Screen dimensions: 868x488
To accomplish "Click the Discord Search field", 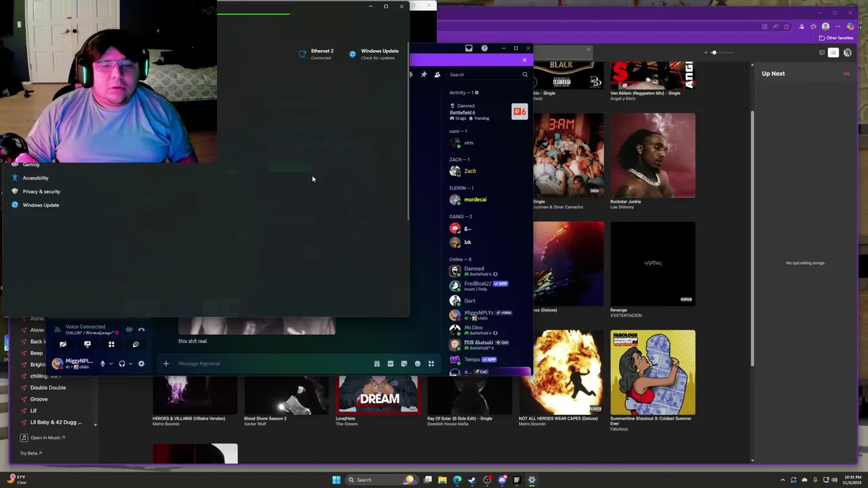I will (x=488, y=75).
